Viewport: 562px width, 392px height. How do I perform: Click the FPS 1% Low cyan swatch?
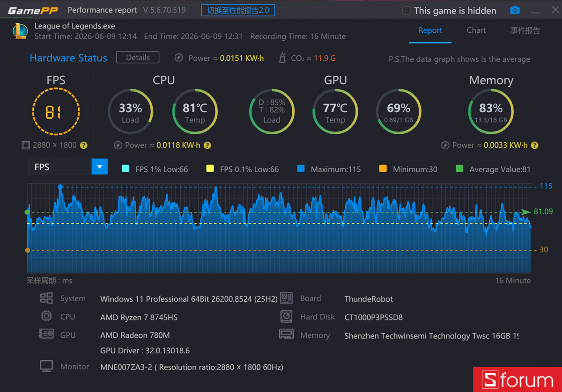pyautogui.click(x=125, y=169)
